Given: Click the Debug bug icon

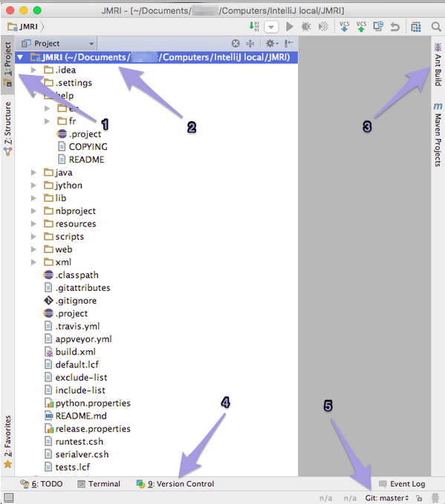Looking at the screenshot, I should (306, 27).
